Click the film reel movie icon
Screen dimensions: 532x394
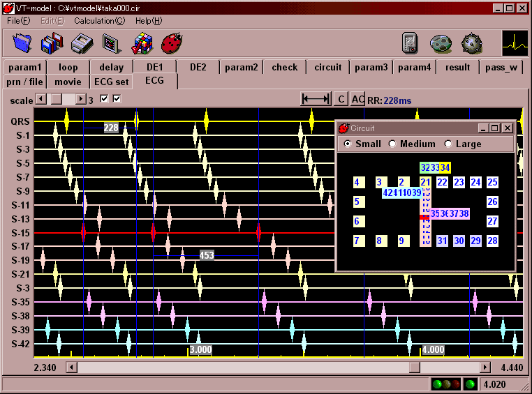[x=441, y=44]
